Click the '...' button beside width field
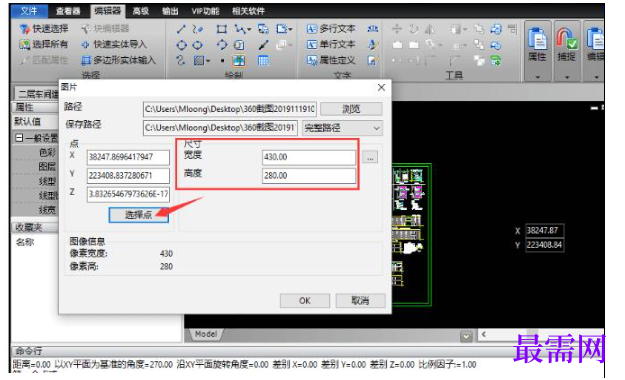Screen dimensions: 625x380 click(x=370, y=158)
